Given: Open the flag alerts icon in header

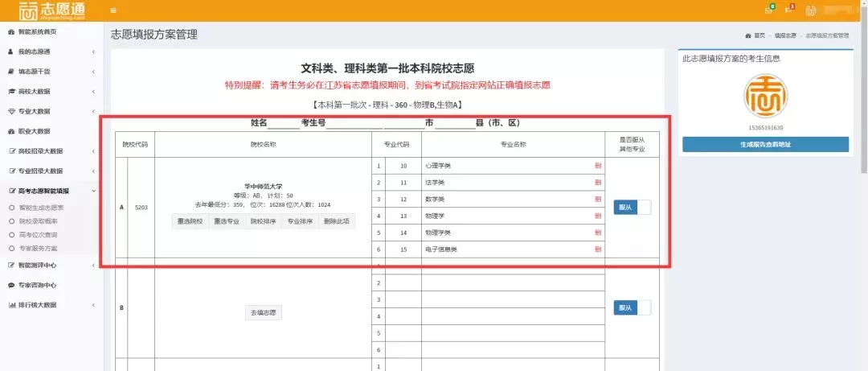Looking at the screenshot, I should 788,10.
